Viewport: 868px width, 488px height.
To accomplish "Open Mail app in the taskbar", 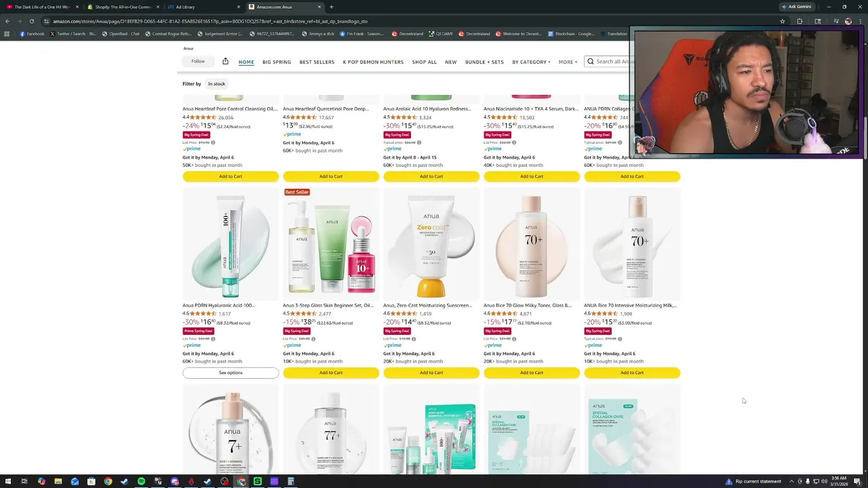I will pyautogui.click(x=75, y=481).
